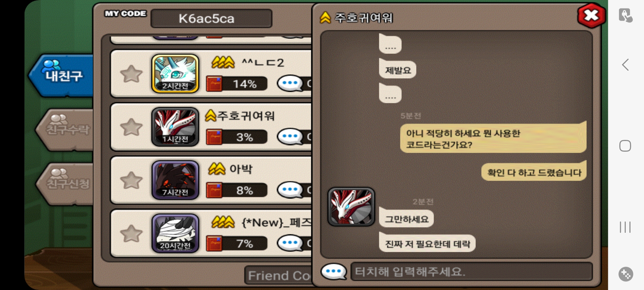Click red book icon beside 14%
Image resolution: width=644 pixels, height=290 pixels.
pyautogui.click(x=214, y=84)
